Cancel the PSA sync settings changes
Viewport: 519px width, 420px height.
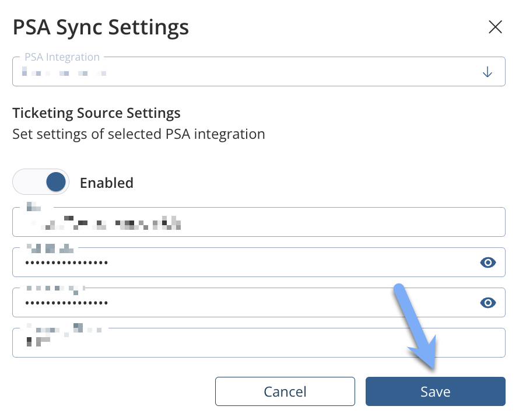click(x=285, y=391)
